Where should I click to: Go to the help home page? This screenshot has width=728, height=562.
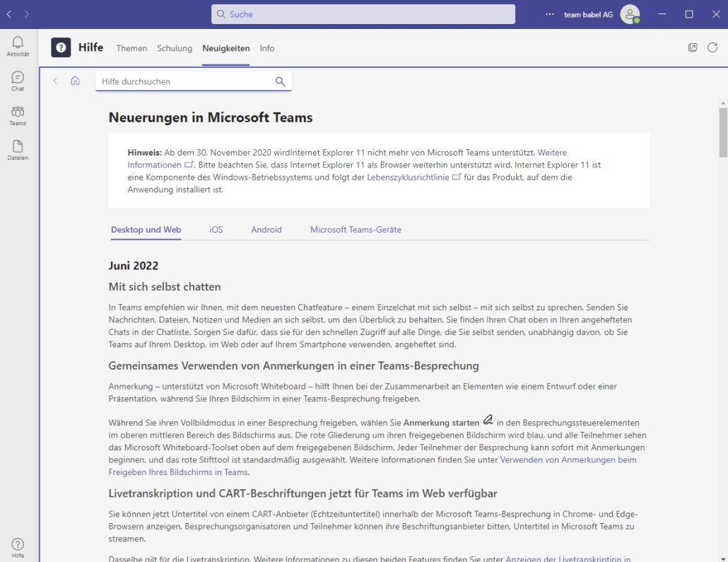pyautogui.click(x=75, y=81)
